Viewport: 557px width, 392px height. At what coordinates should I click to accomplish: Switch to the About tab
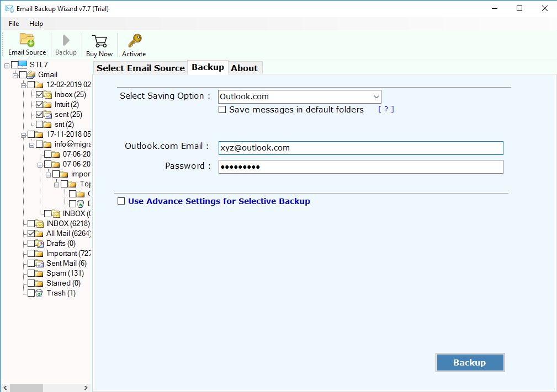click(245, 68)
